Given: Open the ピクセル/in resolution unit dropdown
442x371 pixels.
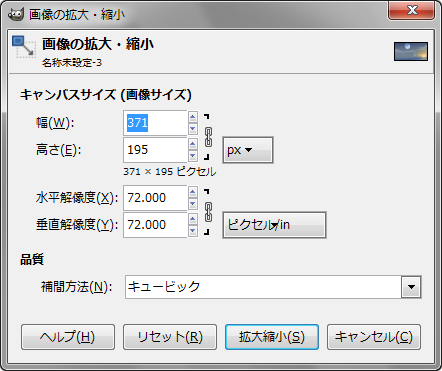Looking at the screenshot, I should tap(274, 225).
